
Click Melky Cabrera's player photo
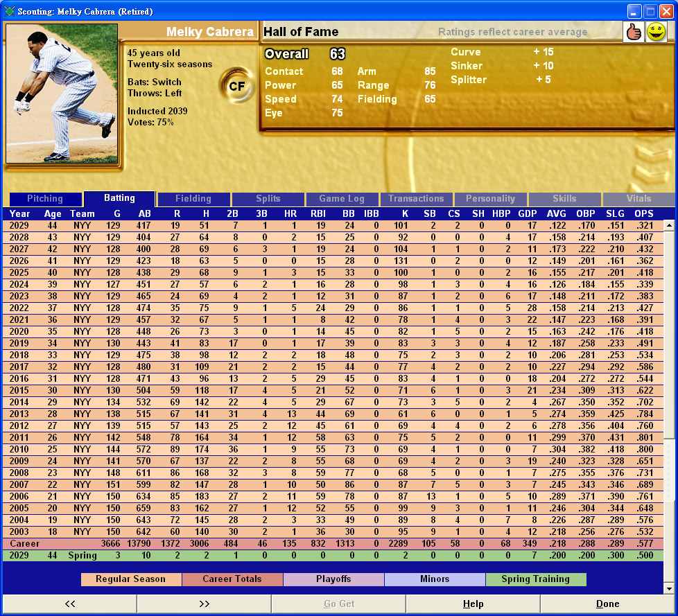coord(62,94)
